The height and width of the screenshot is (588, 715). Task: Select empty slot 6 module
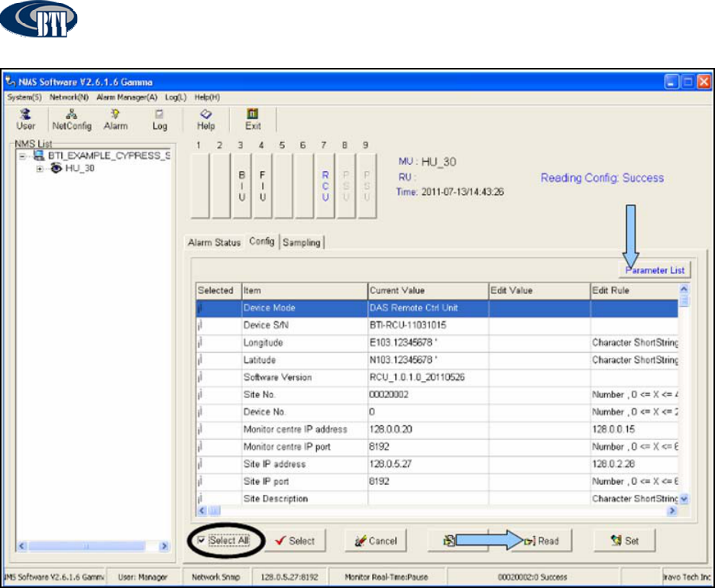point(304,186)
